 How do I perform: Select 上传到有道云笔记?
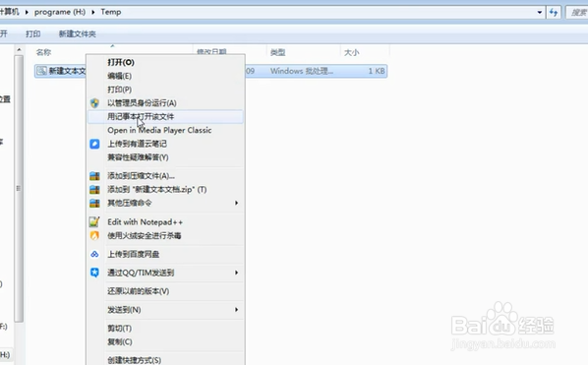pyautogui.click(x=165, y=144)
